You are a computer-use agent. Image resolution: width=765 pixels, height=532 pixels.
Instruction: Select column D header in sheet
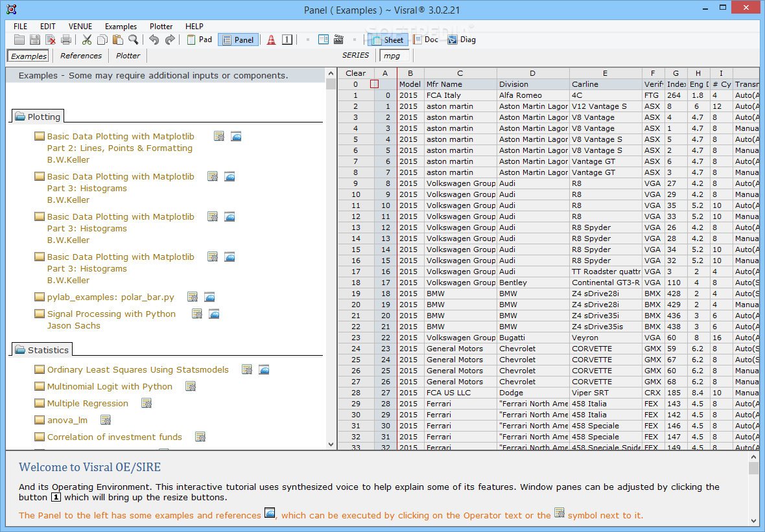(533, 73)
